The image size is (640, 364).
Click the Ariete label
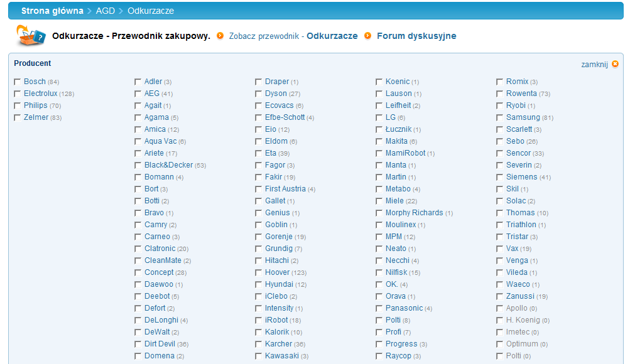154,153
